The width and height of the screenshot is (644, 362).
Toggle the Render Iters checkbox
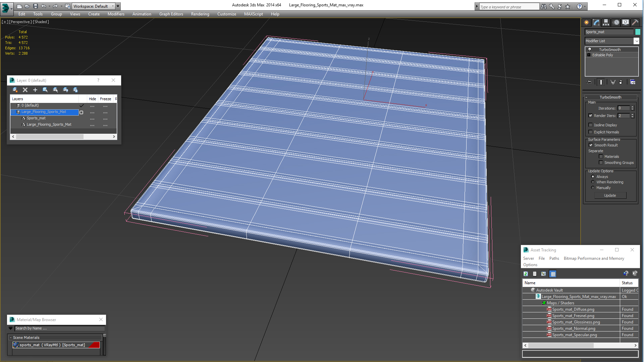click(x=591, y=115)
